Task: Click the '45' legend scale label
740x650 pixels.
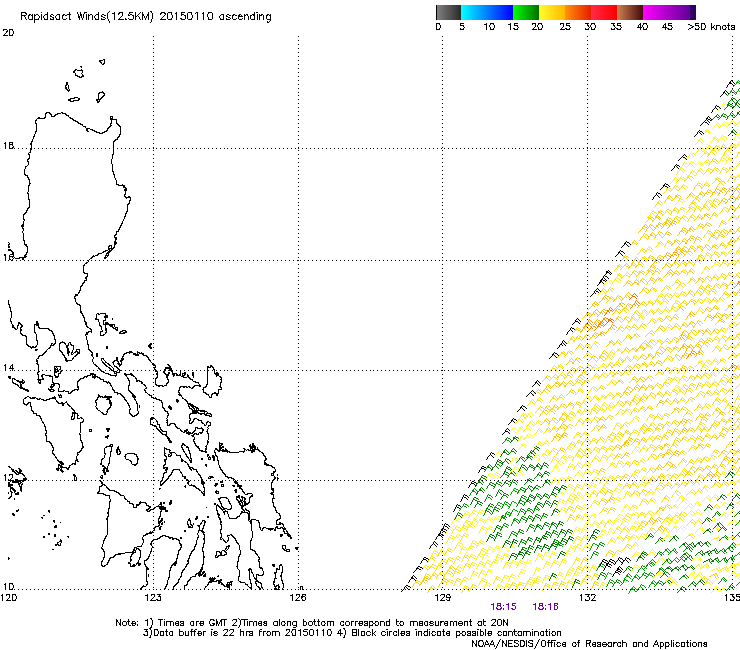Action: tap(667, 27)
